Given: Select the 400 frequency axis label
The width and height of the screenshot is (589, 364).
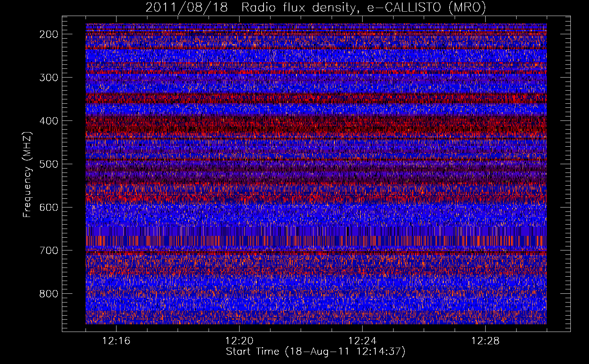Looking at the screenshot, I should 48,121.
